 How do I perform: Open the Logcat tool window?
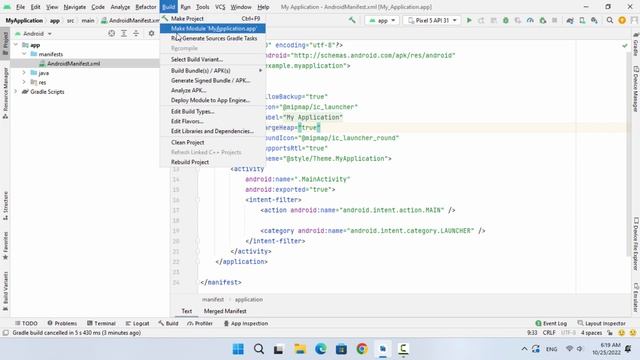pyautogui.click(x=138, y=323)
